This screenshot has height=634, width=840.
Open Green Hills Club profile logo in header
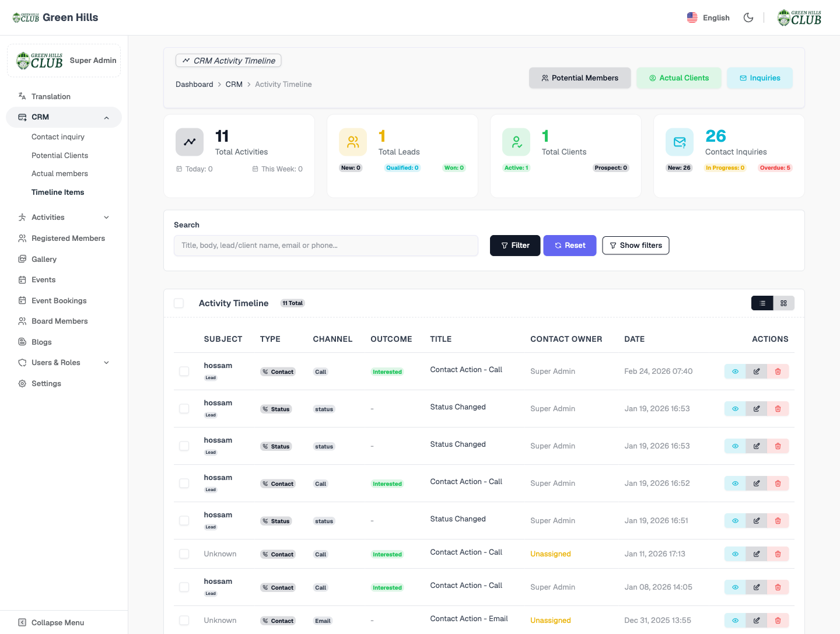(x=799, y=17)
